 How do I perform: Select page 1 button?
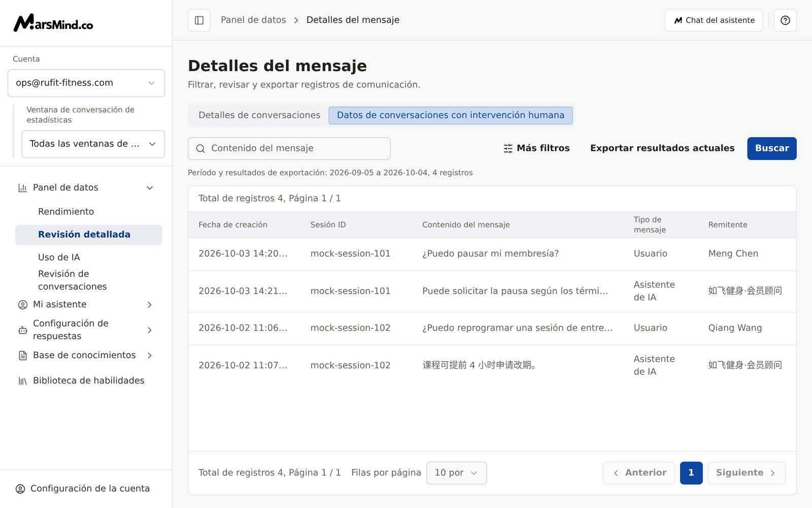click(x=691, y=473)
